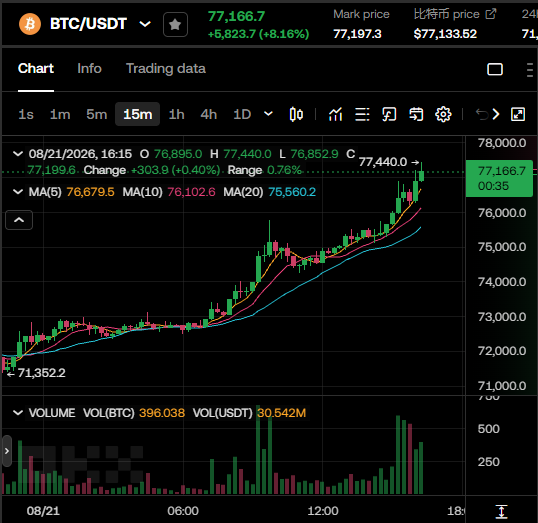Click the 78,000.0 price axis label
538x523 pixels.
(502, 143)
